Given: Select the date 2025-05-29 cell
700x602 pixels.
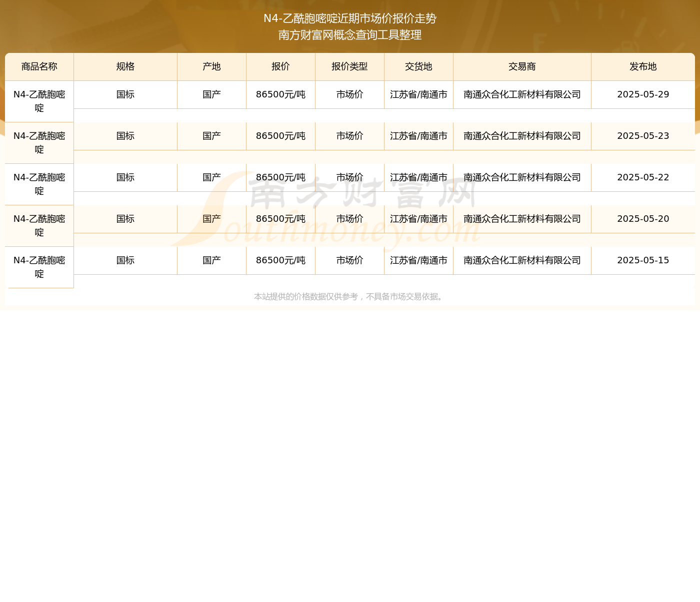Looking at the screenshot, I should pos(643,94).
